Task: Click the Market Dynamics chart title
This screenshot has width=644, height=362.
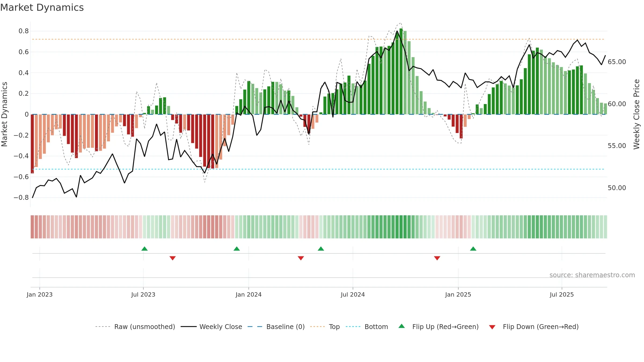Action: (x=42, y=8)
